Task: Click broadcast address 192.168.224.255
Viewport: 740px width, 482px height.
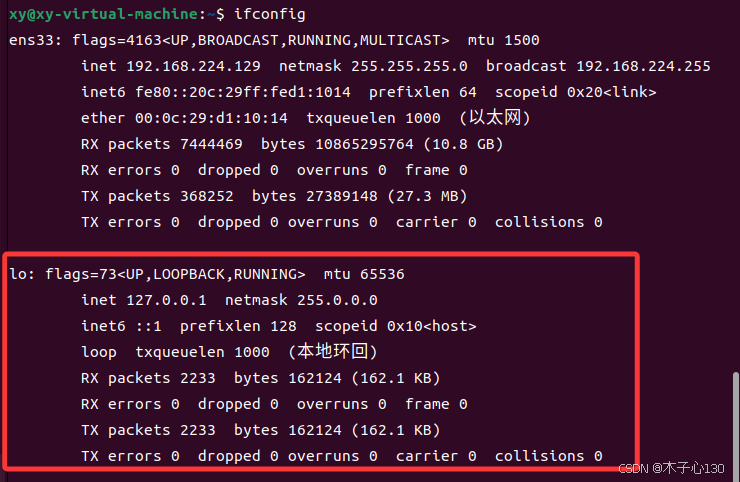Action: click(643, 66)
